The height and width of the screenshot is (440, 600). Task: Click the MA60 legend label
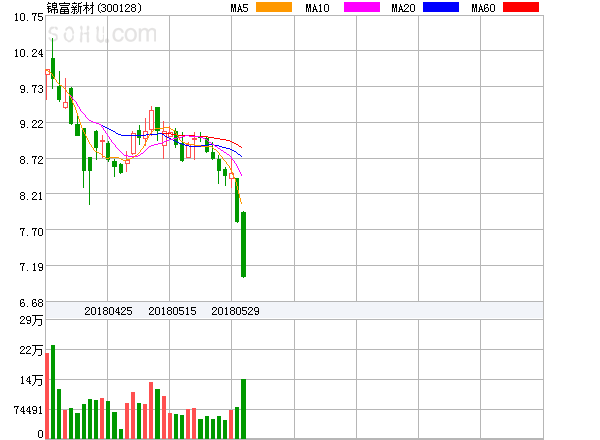click(483, 8)
